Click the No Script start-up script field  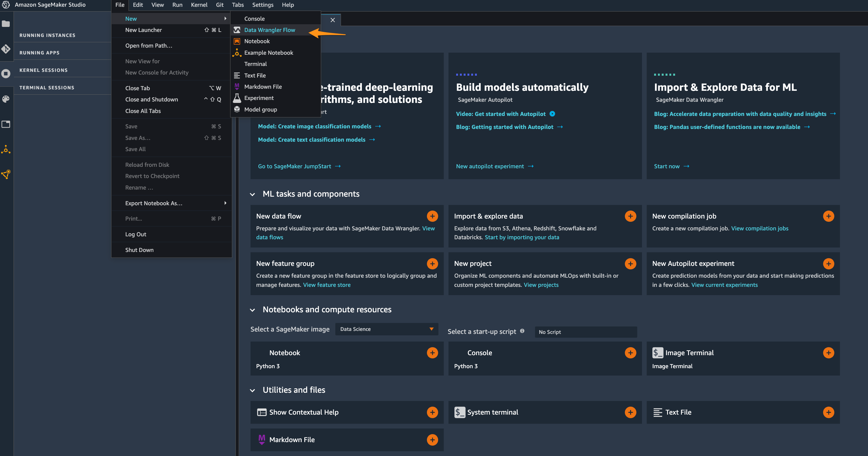point(586,332)
